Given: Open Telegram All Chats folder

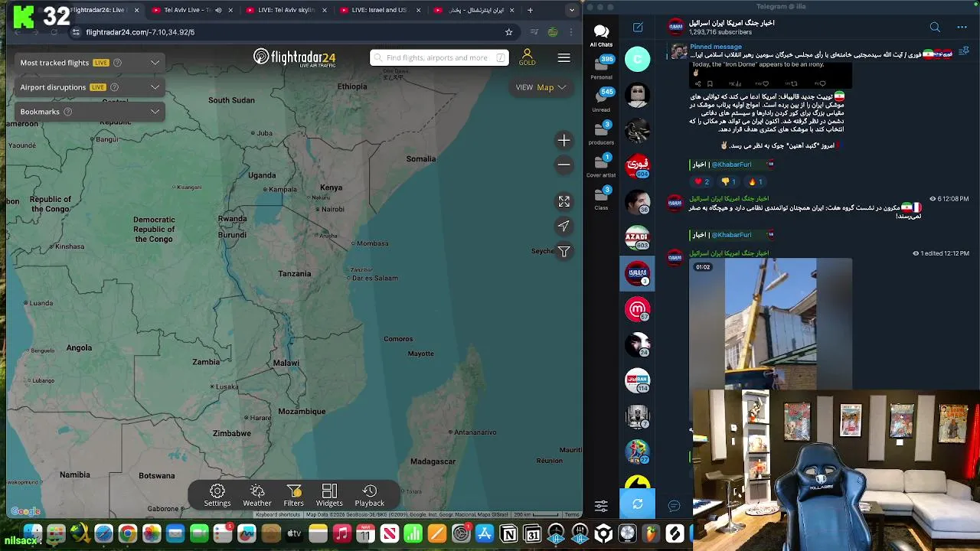Looking at the screenshot, I should pyautogui.click(x=601, y=35).
